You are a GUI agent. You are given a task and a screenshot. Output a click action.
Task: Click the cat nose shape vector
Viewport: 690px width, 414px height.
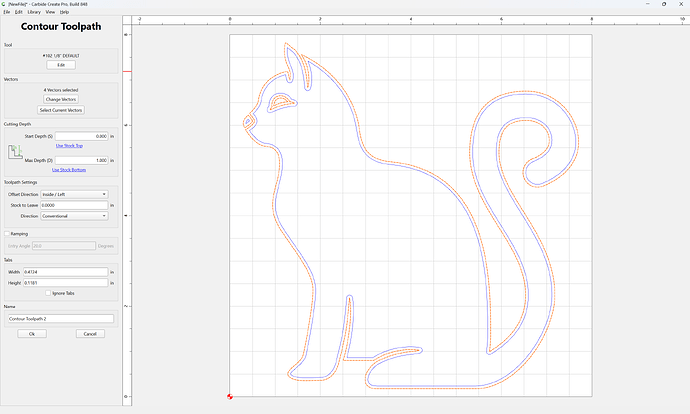click(249, 122)
